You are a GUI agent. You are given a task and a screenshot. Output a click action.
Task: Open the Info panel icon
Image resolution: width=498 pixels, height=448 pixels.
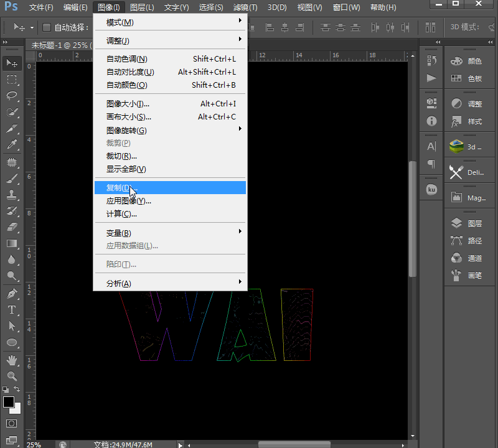pyautogui.click(x=431, y=121)
